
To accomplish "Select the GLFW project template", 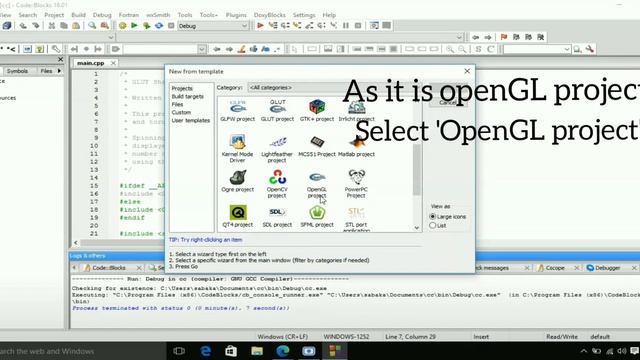I will tap(238, 111).
